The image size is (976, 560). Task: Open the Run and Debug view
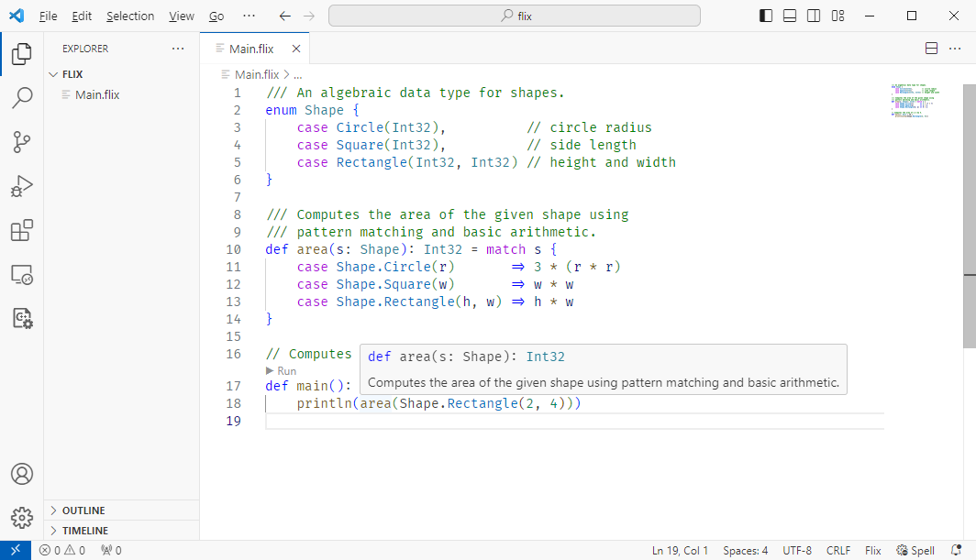[22, 186]
